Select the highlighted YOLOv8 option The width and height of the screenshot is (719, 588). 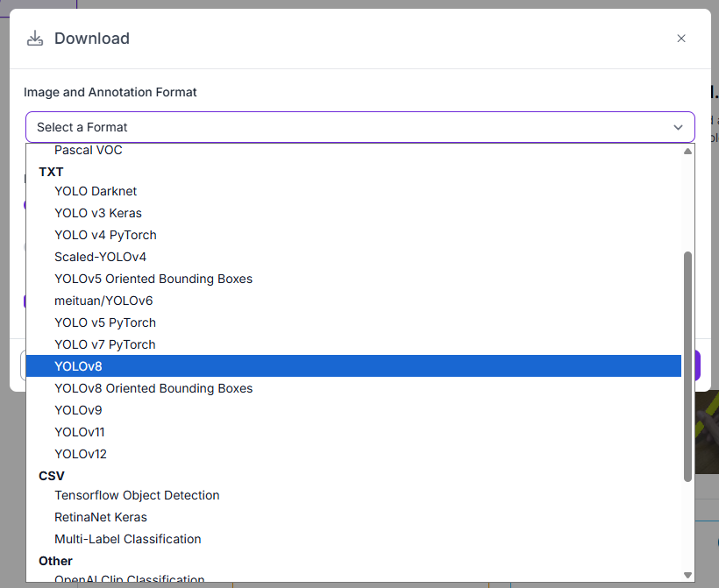pos(79,366)
